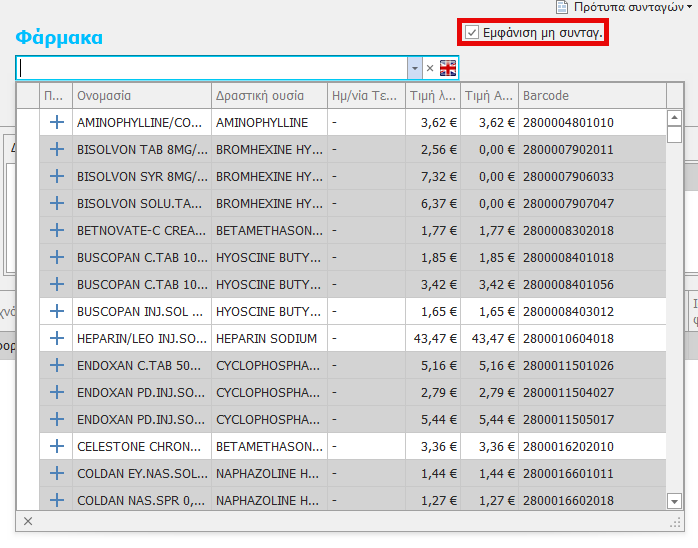Viewport: 698px width, 548px height.
Task: Click the drug search input field
Action: [x=212, y=68]
